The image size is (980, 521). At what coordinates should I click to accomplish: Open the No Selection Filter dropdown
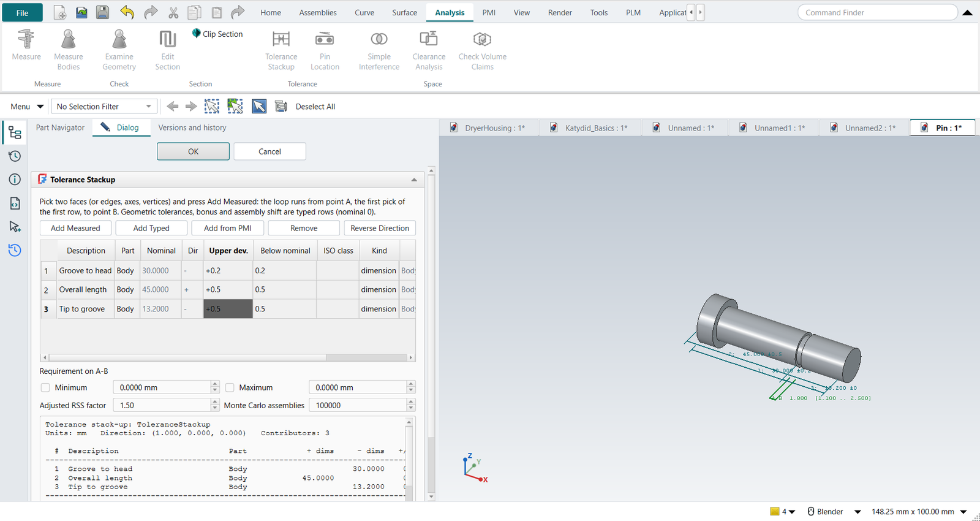coord(104,107)
